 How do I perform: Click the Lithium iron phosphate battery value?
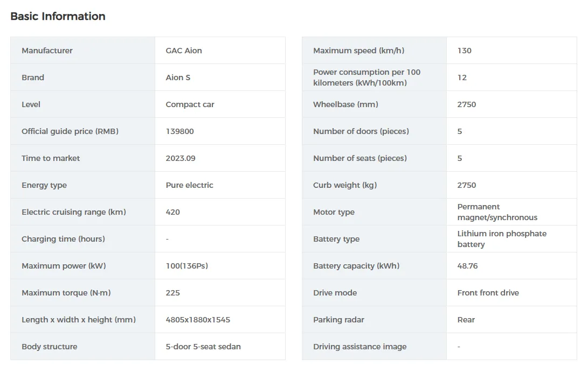click(x=502, y=239)
